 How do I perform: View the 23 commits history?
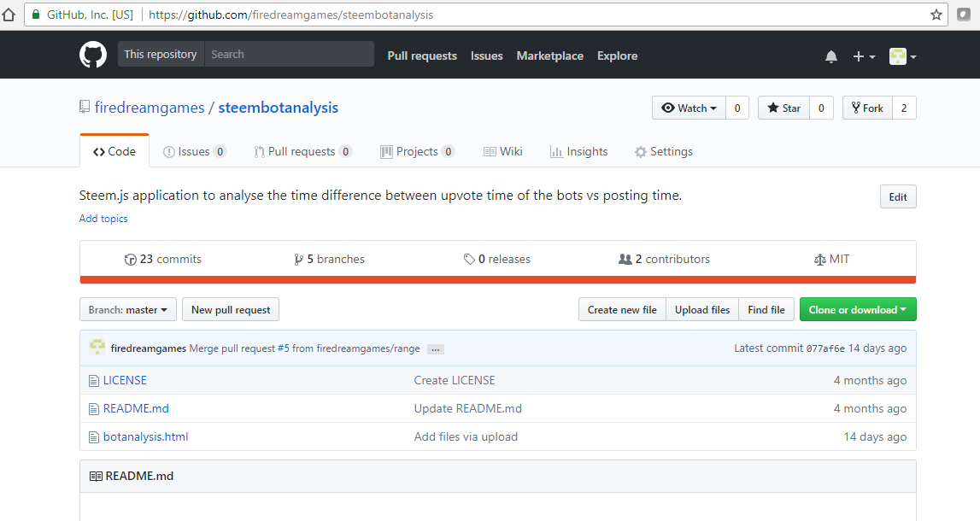pyautogui.click(x=163, y=260)
